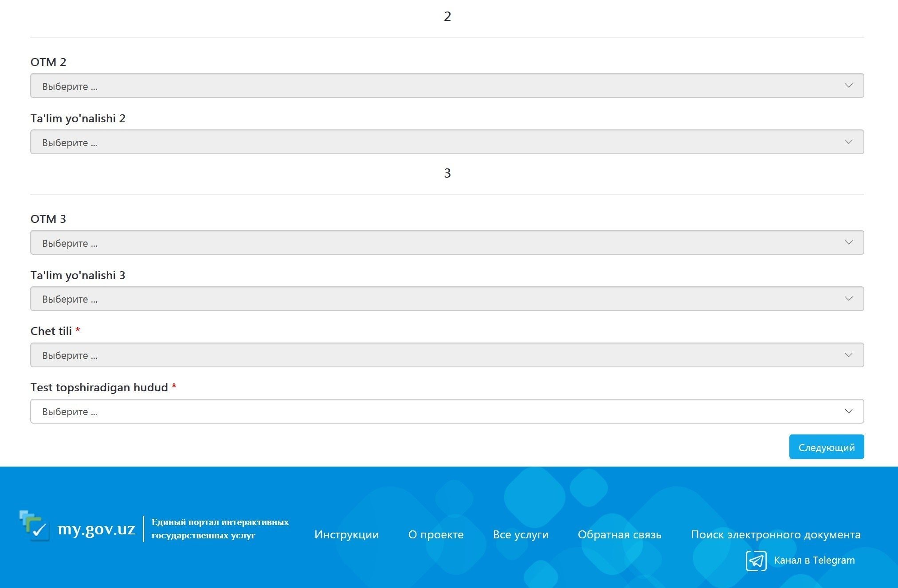Expand the Ta'lim yo'nalishi 3 selector
This screenshot has height=588, width=898.
(x=447, y=299)
